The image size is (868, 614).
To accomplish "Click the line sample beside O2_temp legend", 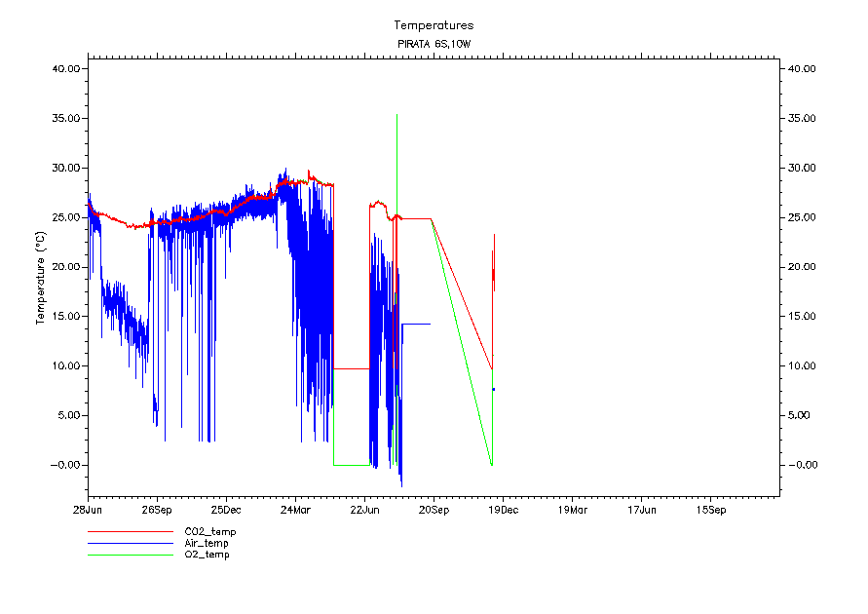I will click(x=129, y=555).
